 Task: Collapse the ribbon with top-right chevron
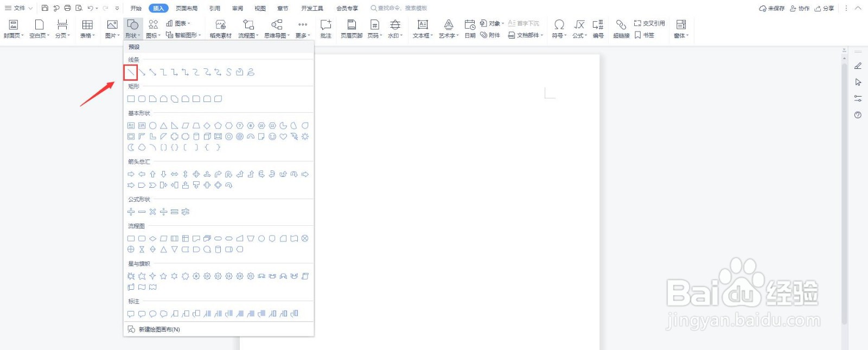tap(858, 8)
